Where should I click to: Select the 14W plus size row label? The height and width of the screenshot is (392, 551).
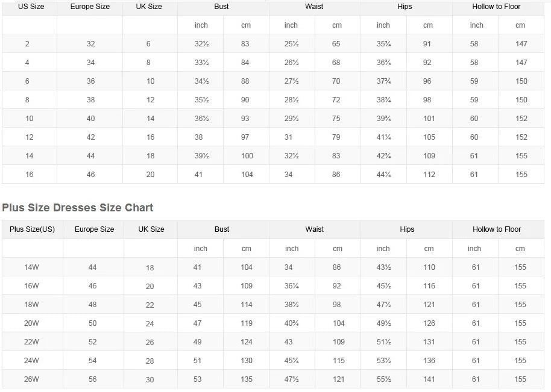tap(31, 267)
